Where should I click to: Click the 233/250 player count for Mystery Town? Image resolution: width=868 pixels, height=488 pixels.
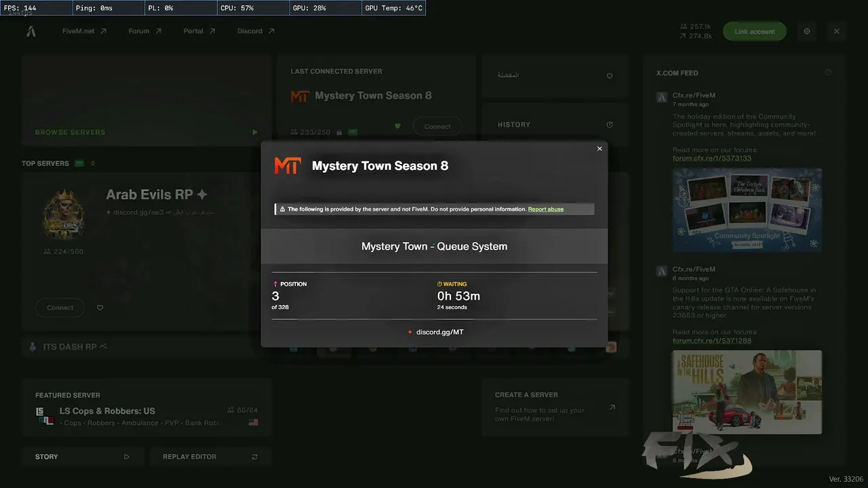pos(311,132)
